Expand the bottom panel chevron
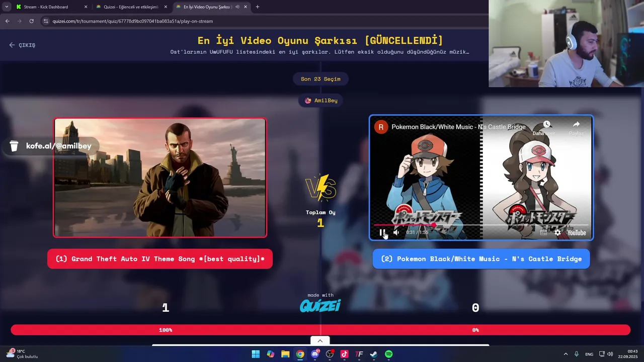Viewport: 644px width, 362px height. click(320, 341)
